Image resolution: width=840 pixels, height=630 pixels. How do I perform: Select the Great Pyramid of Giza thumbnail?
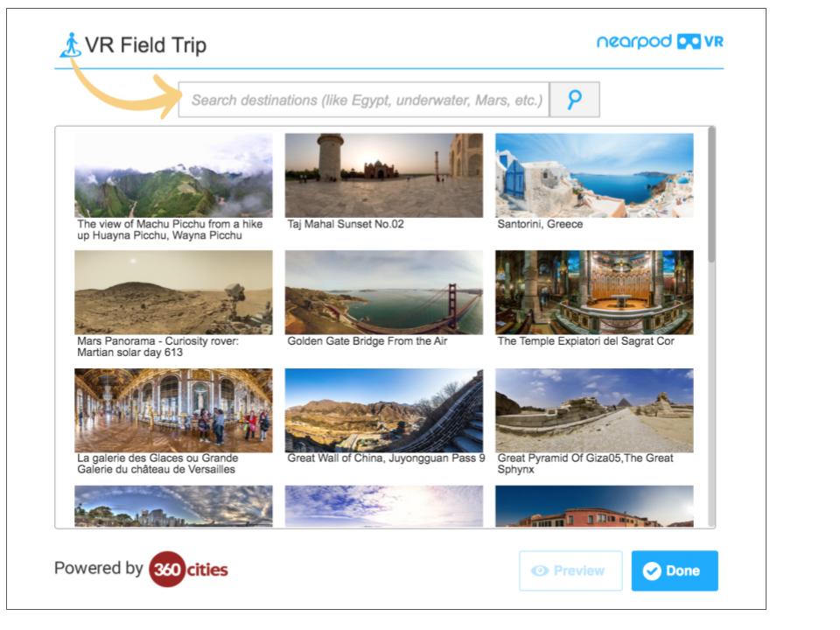coord(594,410)
